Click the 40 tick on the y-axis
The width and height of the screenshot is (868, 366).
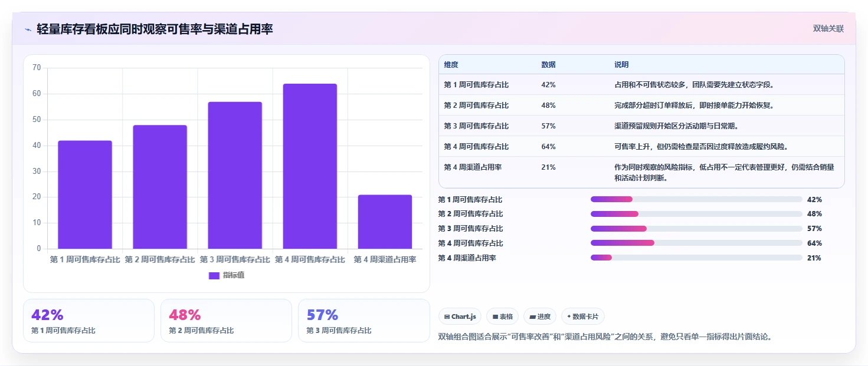coord(37,146)
